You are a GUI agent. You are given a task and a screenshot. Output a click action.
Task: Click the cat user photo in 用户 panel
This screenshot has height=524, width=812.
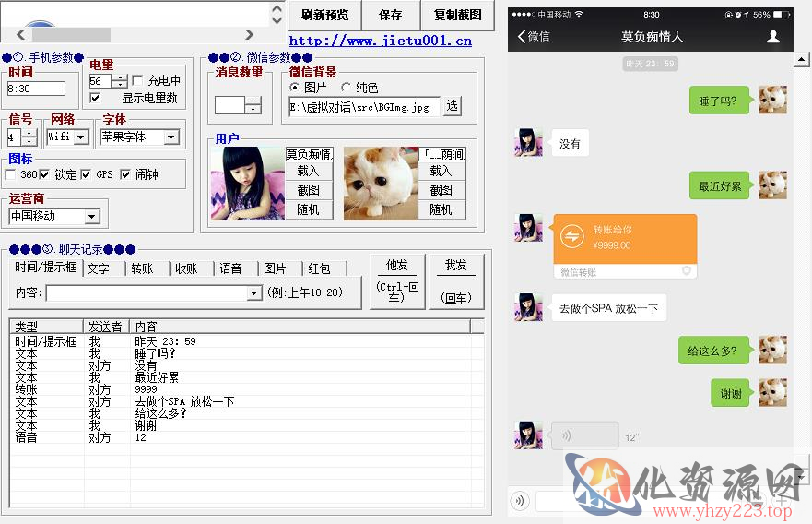coord(381,184)
